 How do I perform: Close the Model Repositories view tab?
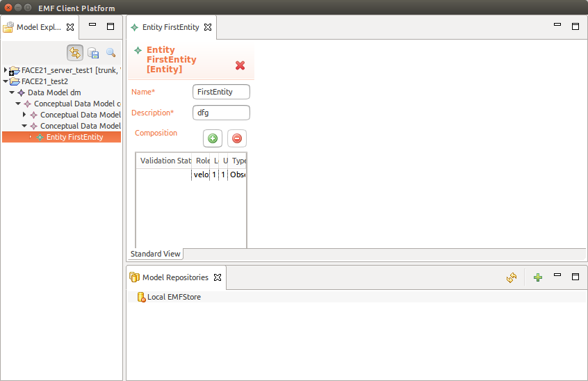pyautogui.click(x=218, y=277)
